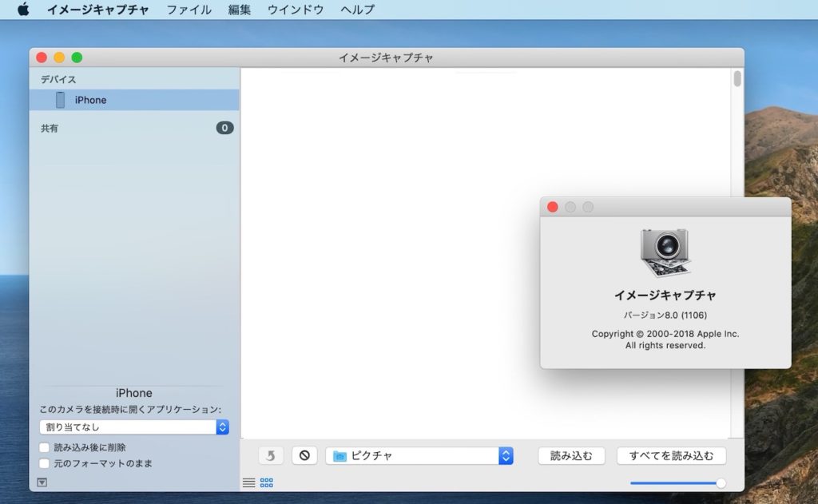This screenshot has height=504, width=818.
Task: Switch to icon grid view
Action: 267,482
